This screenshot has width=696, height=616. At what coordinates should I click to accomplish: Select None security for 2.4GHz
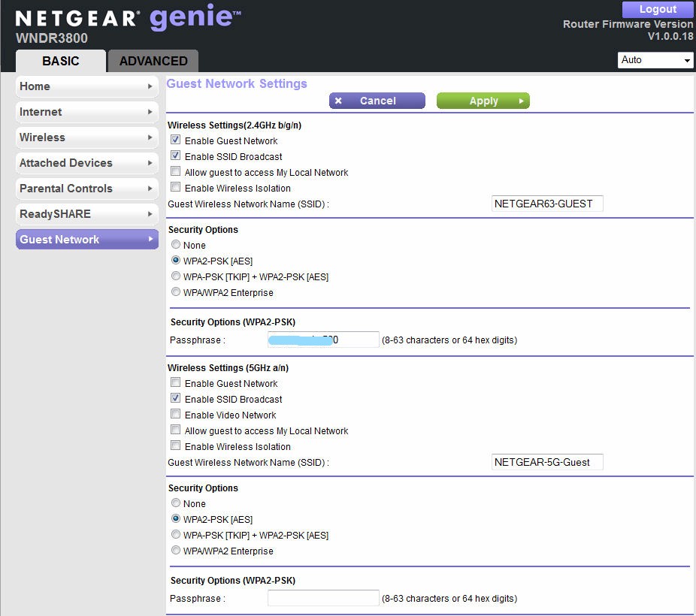(x=176, y=244)
